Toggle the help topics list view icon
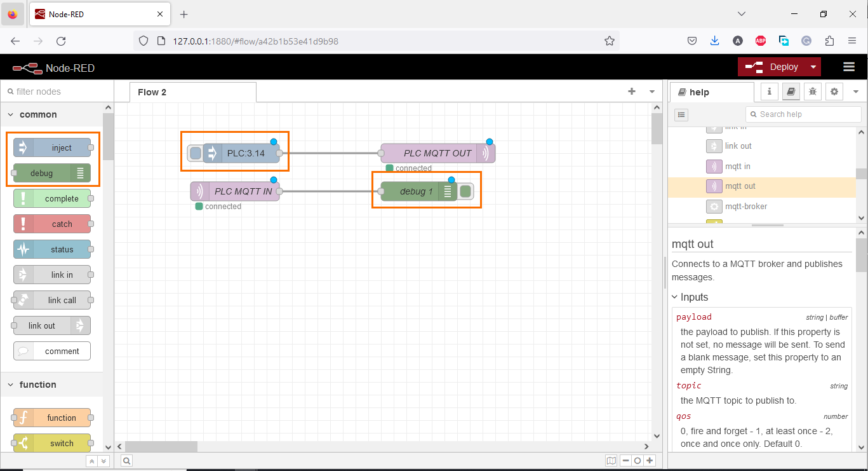868x471 pixels. point(681,114)
